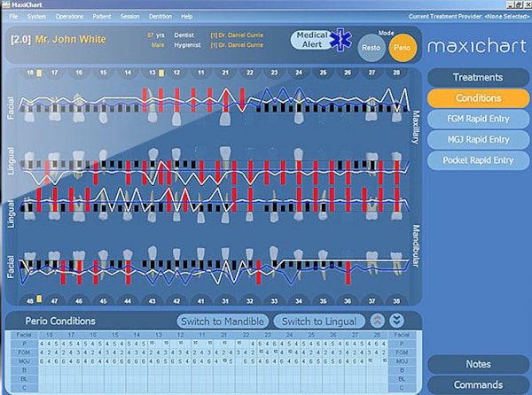Image resolution: width=532 pixels, height=395 pixels.
Task: Click the blue double-chevron down icon
Action: click(396, 321)
